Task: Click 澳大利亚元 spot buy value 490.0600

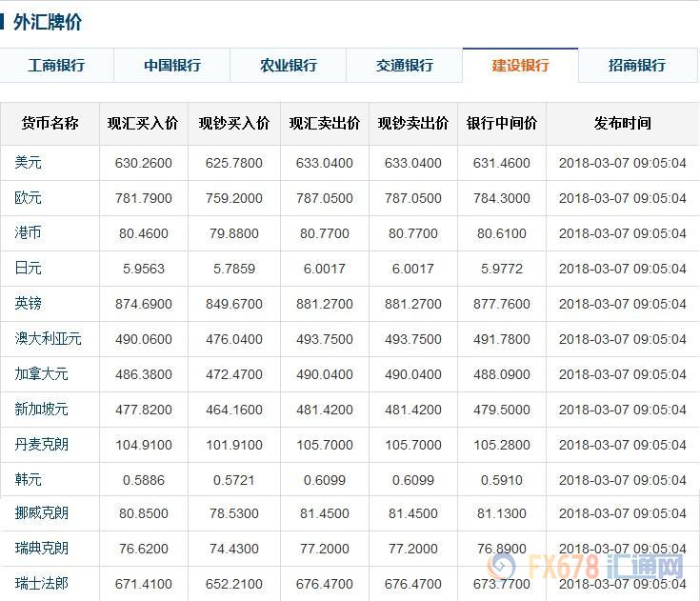Action: tap(144, 339)
